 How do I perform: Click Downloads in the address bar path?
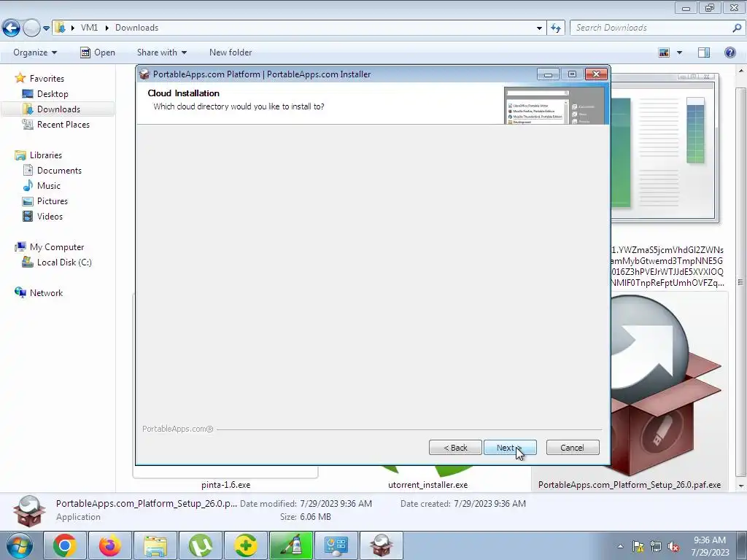(x=136, y=28)
